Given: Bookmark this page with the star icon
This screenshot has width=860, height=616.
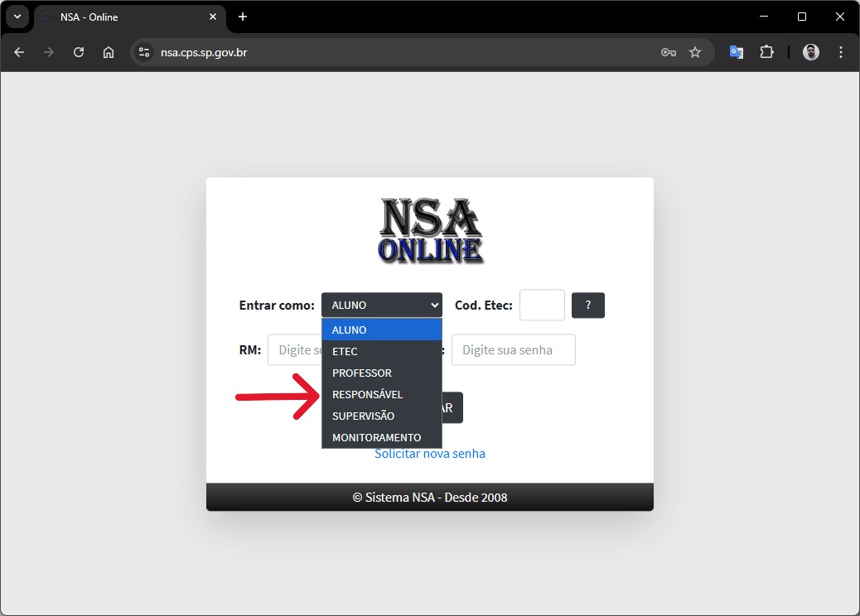Looking at the screenshot, I should (695, 52).
